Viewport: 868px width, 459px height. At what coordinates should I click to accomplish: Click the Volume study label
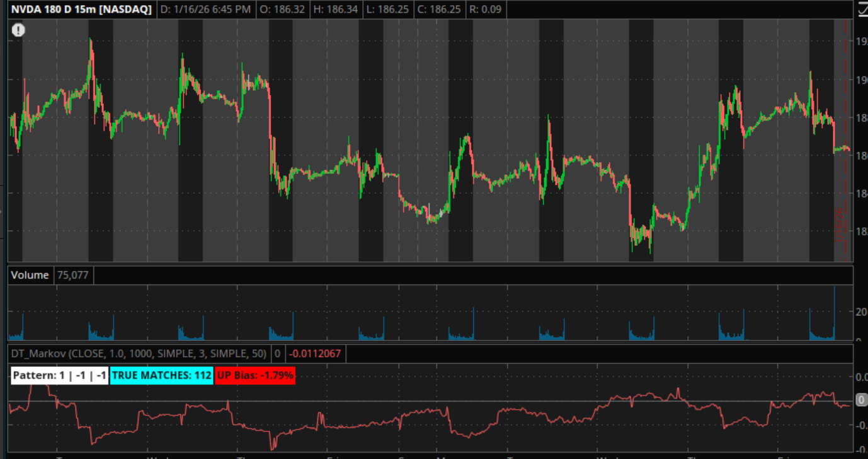[x=30, y=275]
